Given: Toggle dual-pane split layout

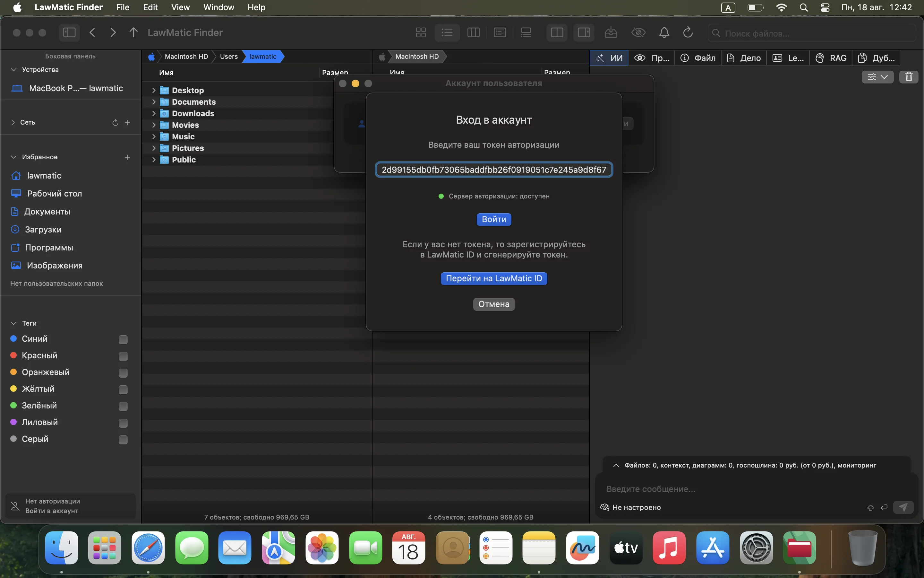Looking at the screenshot, I should point(557,32).
